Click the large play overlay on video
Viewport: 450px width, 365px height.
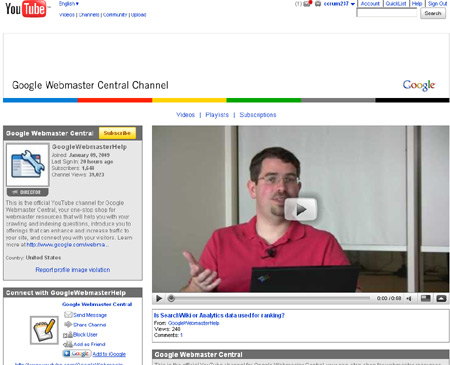tap(300, 209)
